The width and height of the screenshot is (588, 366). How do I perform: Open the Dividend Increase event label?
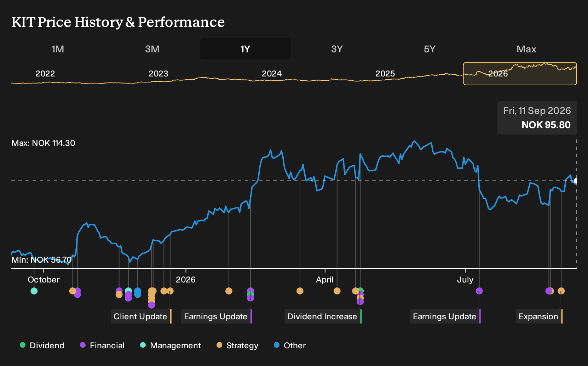click(323, 316)
